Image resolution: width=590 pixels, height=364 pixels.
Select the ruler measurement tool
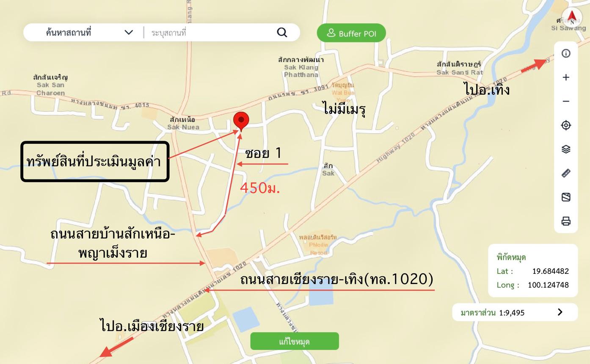pyautogui.click(x=566, y=173)
